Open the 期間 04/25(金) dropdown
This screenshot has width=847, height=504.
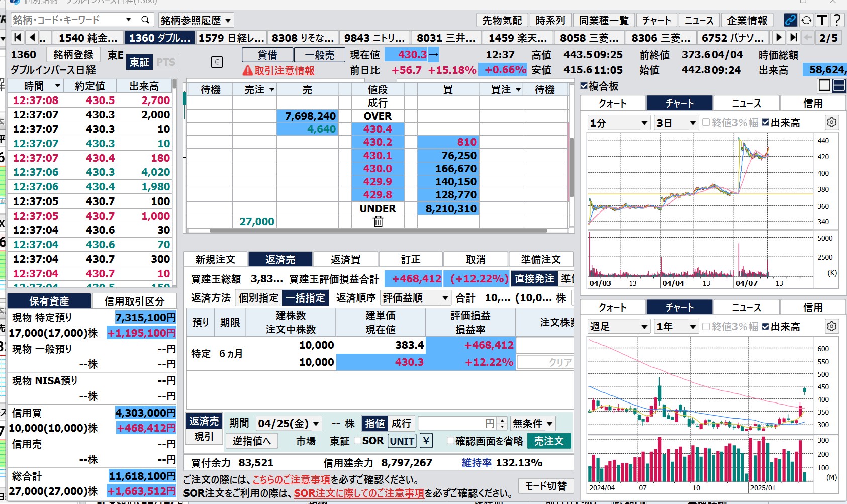pyautogui.click(x=289, y=424)
